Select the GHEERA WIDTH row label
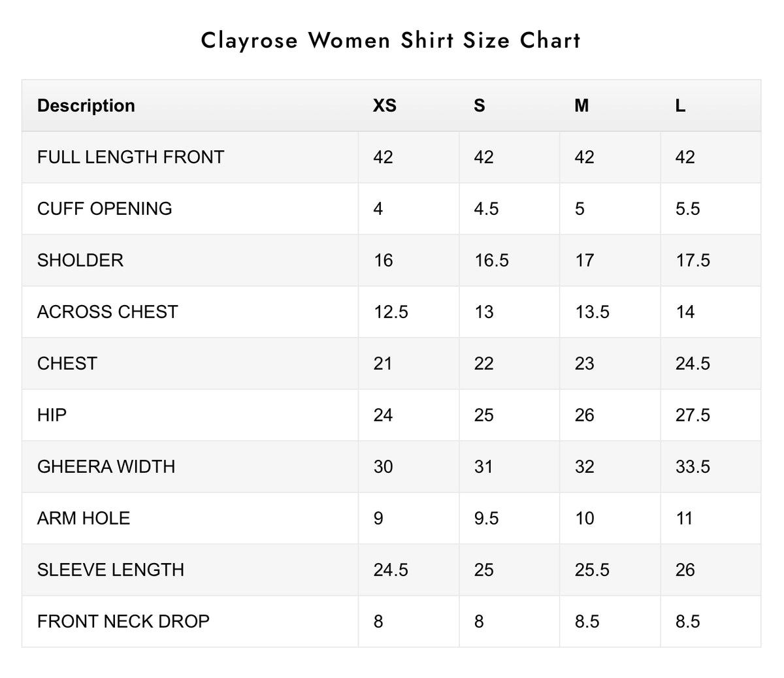Screen dimensions: 784x678 106,466
